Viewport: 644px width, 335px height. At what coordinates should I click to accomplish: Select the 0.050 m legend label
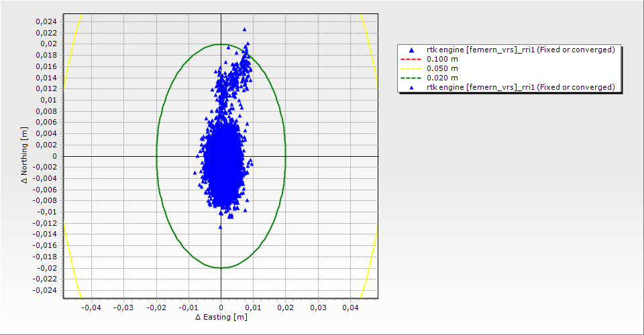tap(442, 68)
